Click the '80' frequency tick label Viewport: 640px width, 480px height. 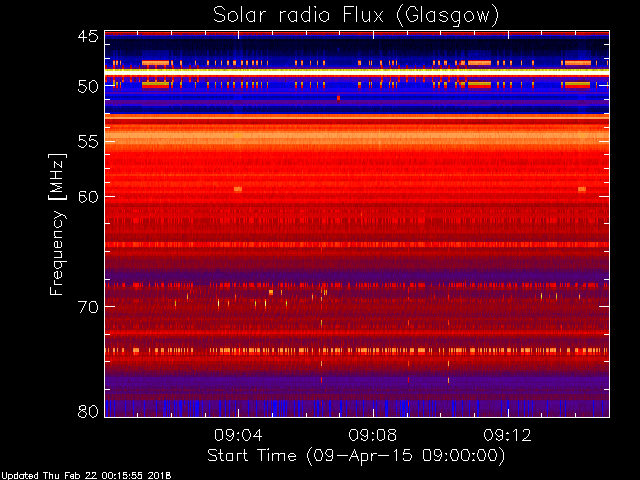point(88,411)
